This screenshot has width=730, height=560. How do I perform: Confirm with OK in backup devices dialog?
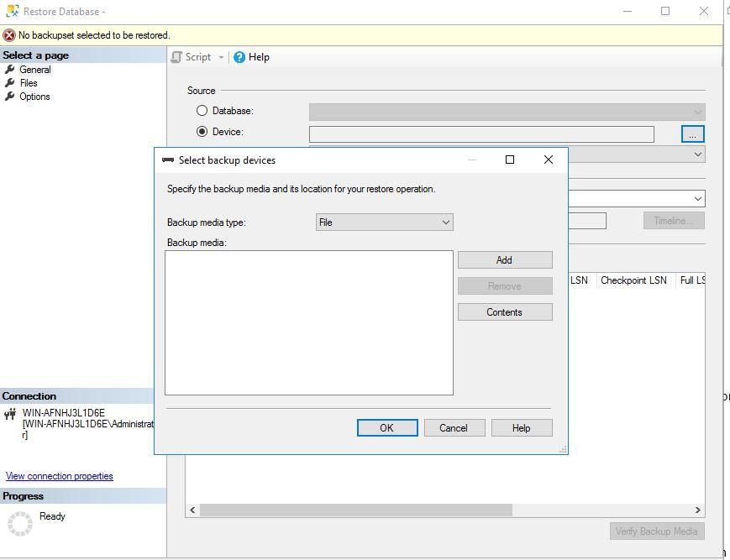point(387,428)
